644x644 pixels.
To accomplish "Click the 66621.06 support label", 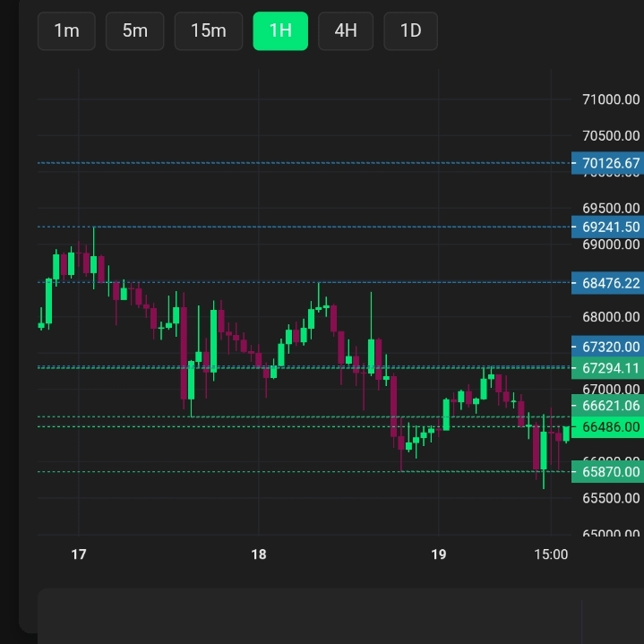I will pos(608,406).
